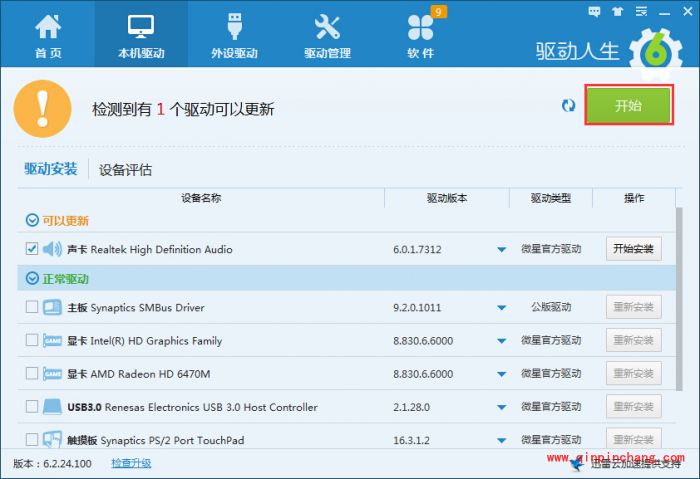The image size is (700, 479).
Task: Check the Synaptics SMBus Driver checkbox
Action: (x=32, y=307)
